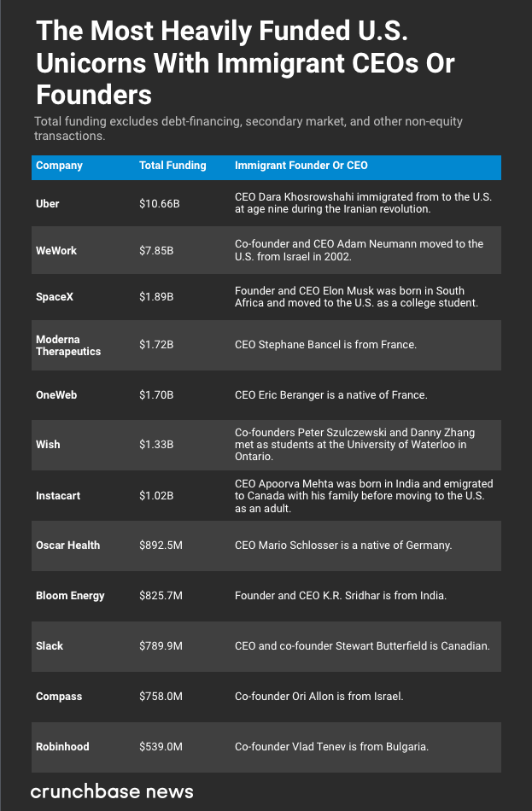The height and width of the screenshot is (811, 532).
Task: Select the Compass company name
Action: click(59, 697)
